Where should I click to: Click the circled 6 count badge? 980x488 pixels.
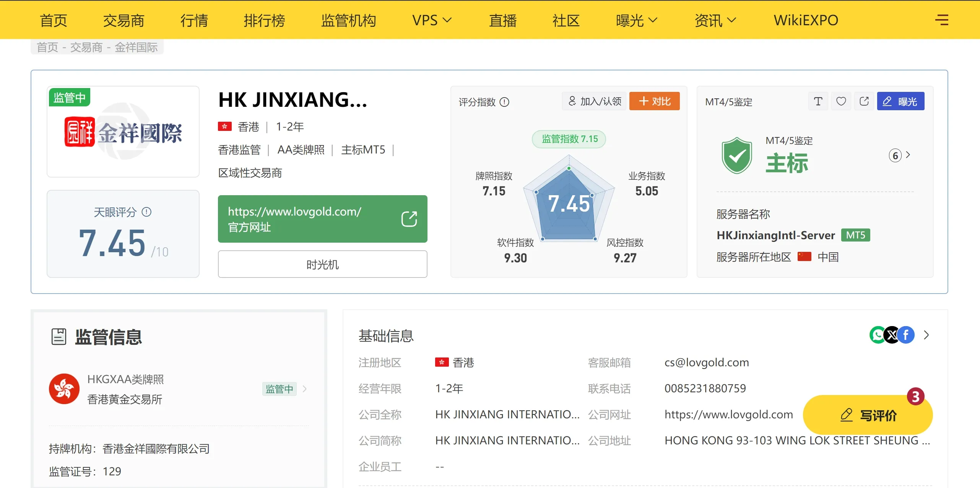(895, 155)
